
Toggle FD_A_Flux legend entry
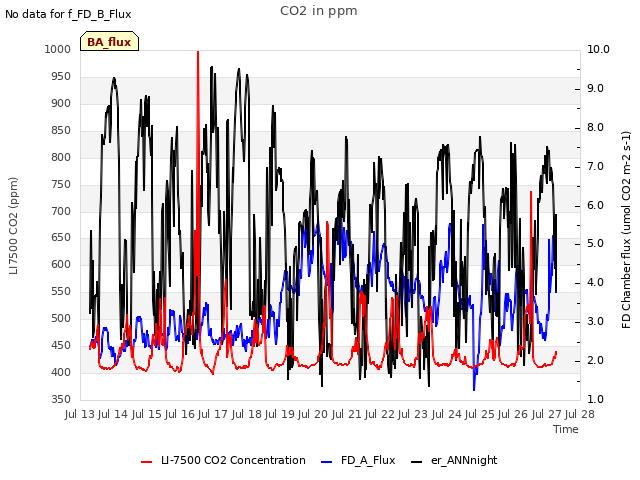(x=358, y=460)
